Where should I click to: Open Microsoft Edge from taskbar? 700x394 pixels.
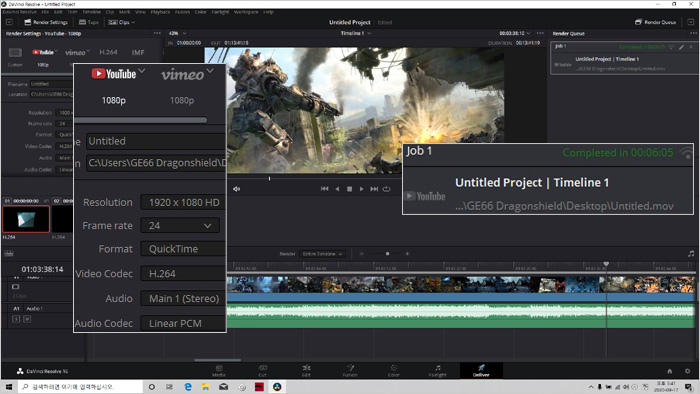[x=188, y=387]
